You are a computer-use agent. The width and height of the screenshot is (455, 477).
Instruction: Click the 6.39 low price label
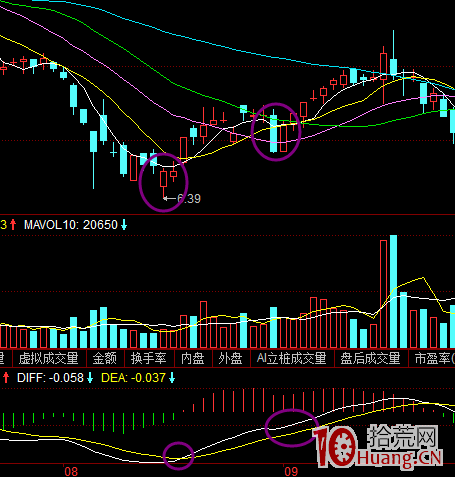[189, 199]
